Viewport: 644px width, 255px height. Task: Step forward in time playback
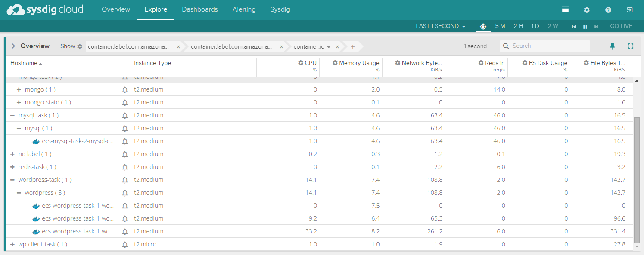596,27
